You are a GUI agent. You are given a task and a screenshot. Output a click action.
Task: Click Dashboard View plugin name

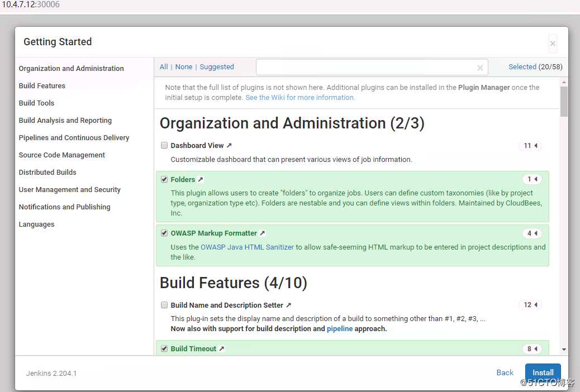pyautogui.click(x=197, y=145)
